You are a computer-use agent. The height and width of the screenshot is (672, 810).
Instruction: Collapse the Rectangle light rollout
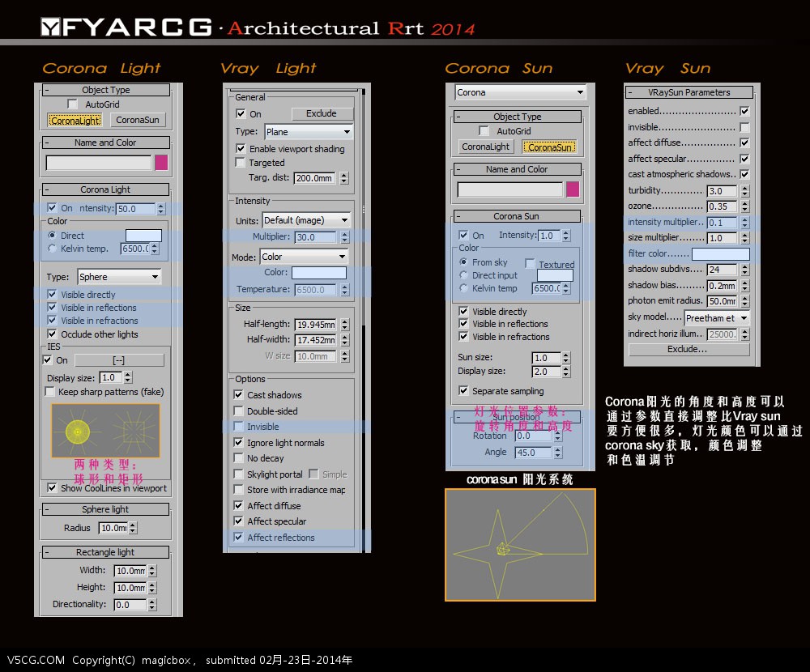[105, 552]
